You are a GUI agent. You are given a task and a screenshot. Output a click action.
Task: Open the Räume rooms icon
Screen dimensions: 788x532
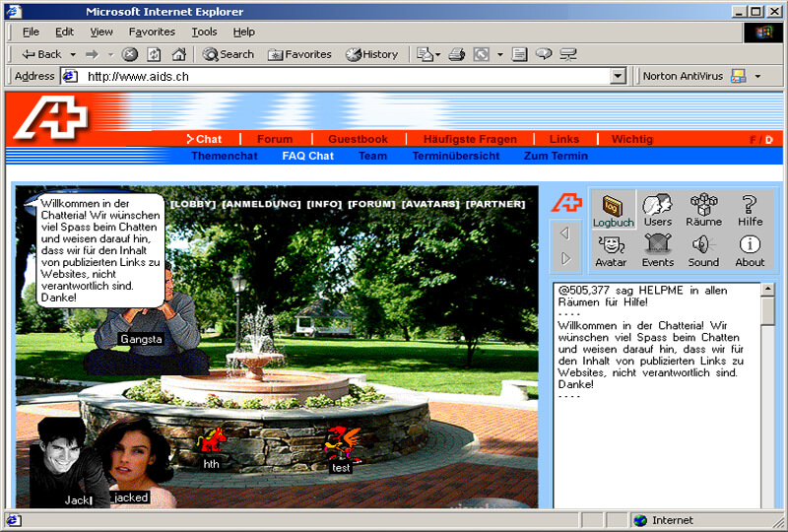(x=703, y=210)
